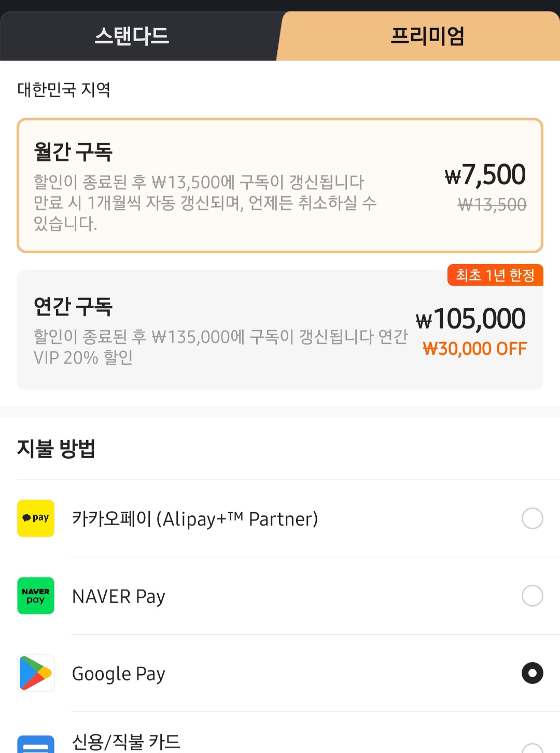Tap the 카카오페이 (Alipay+ Partner) label
Image resolution: width=560 pixels, height=753 pixels.
coord(195,518)
